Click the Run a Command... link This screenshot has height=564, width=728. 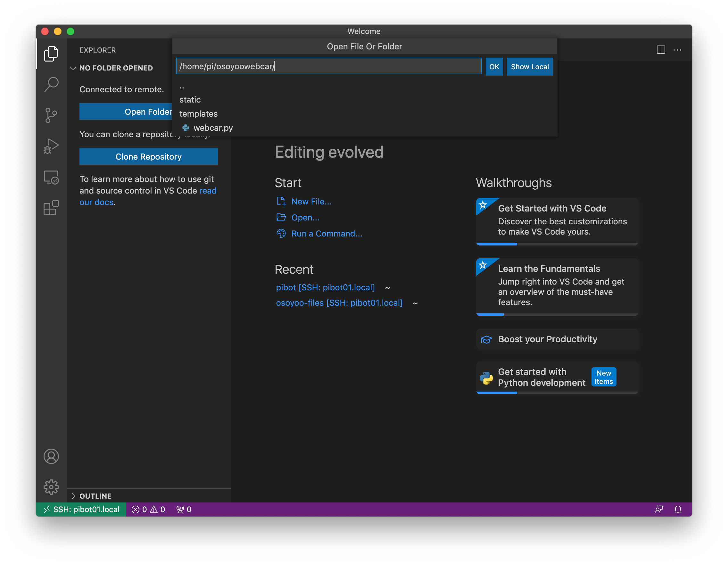click(x=327, y=233)
